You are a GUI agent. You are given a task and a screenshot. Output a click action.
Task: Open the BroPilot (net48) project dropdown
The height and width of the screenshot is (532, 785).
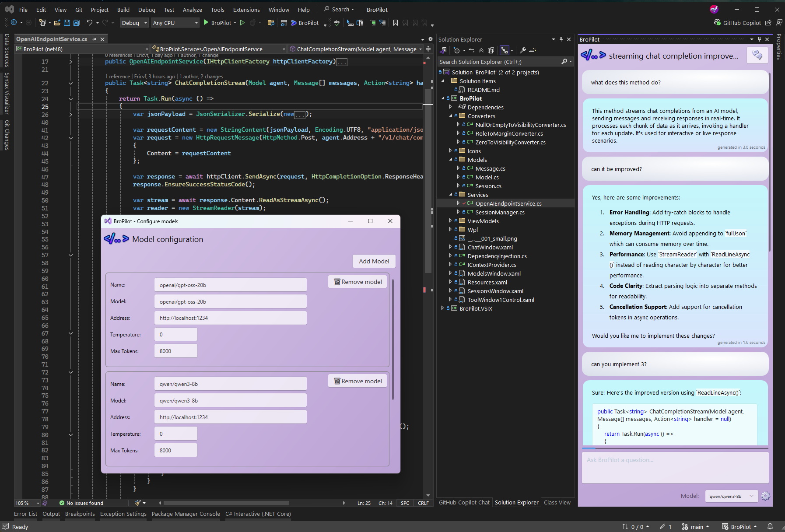pos(82,49)
